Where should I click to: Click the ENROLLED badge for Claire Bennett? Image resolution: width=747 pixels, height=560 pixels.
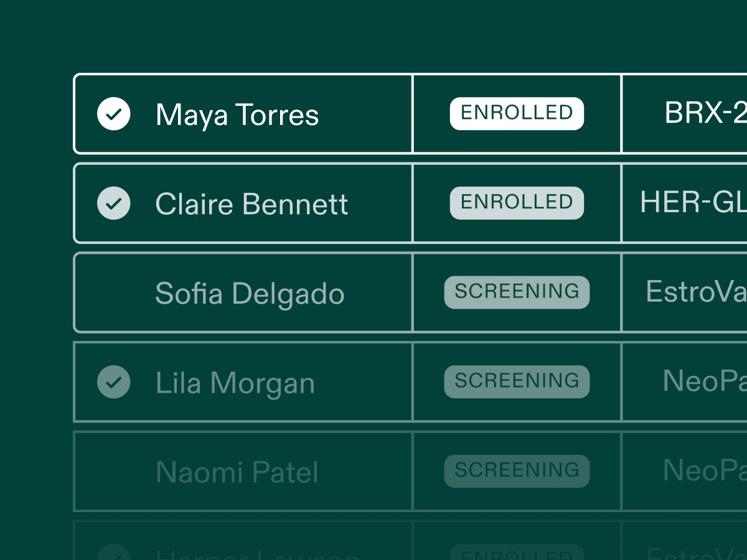click(517, 203)
